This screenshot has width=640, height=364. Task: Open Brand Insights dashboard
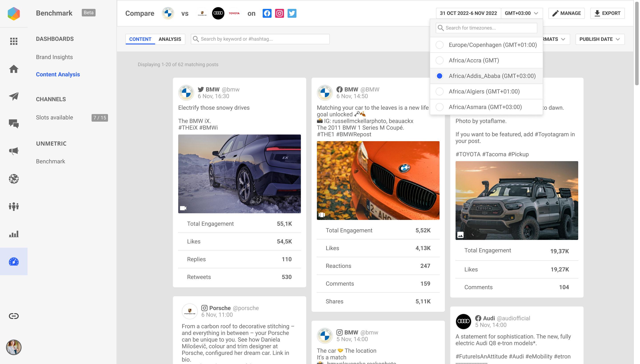(54, 57)
